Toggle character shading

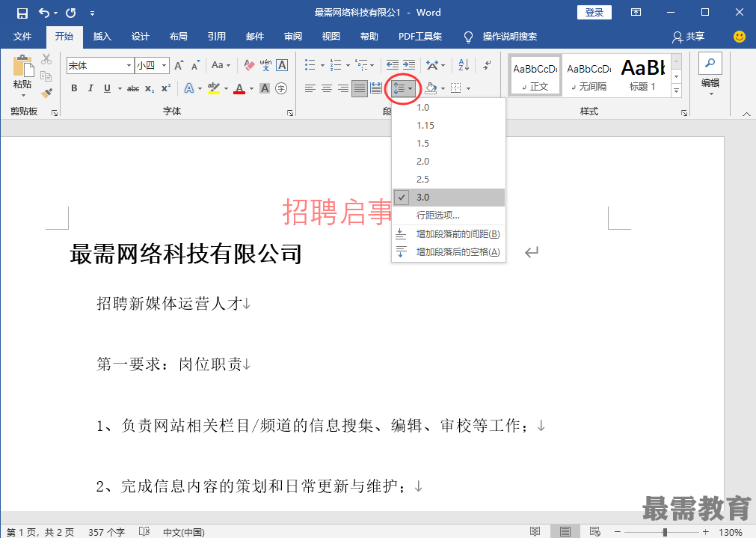[265, 88]
